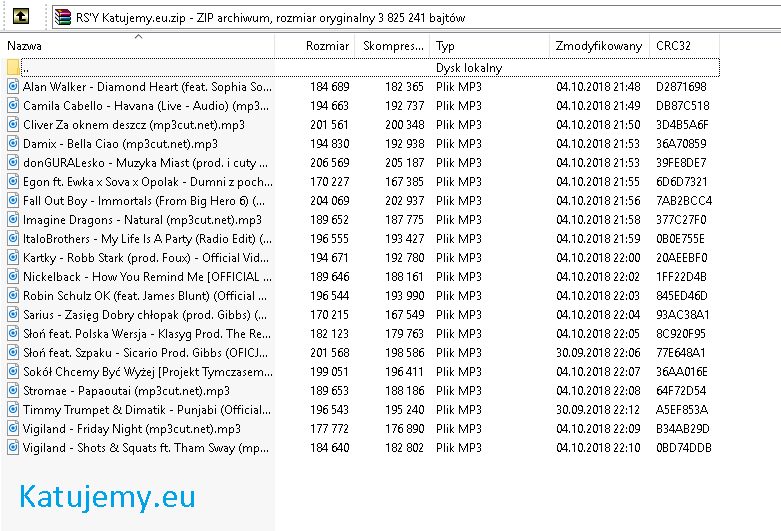
Task: Sort by the Typ column header
Action: [x=490, y=46]
